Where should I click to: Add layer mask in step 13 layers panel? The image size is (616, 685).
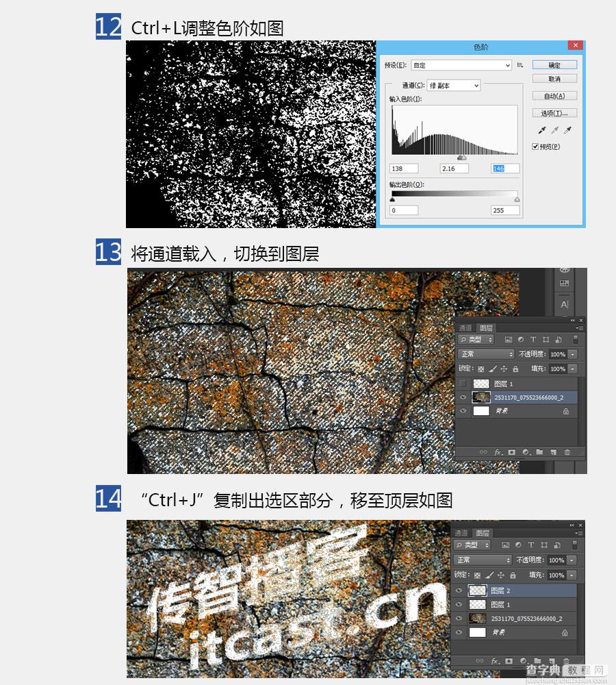512,452
